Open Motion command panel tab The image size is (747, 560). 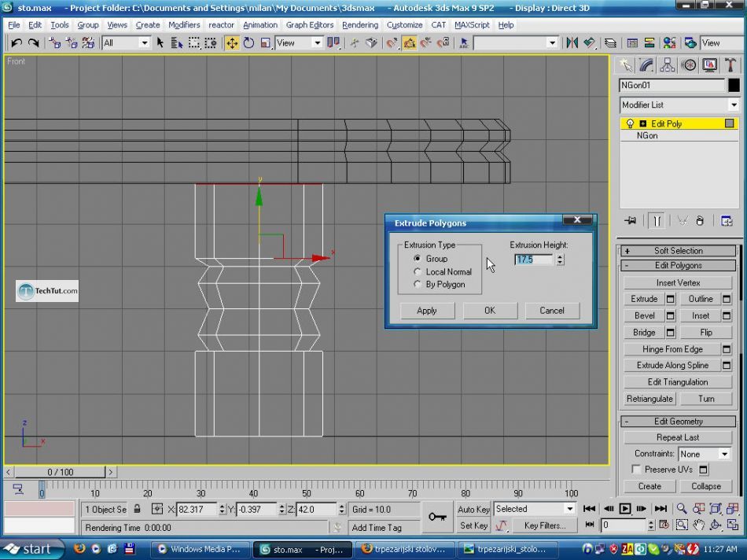689,64
